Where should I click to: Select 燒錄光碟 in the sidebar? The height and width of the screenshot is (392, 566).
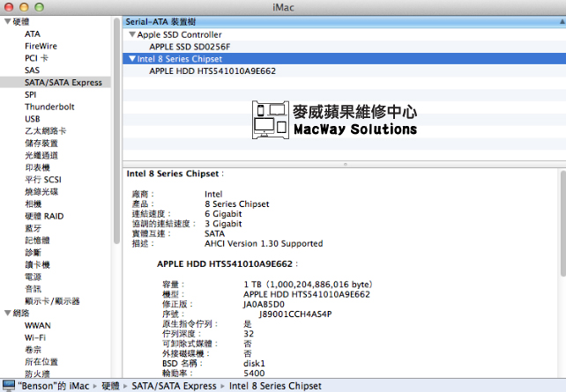click(x=41, y=191)
